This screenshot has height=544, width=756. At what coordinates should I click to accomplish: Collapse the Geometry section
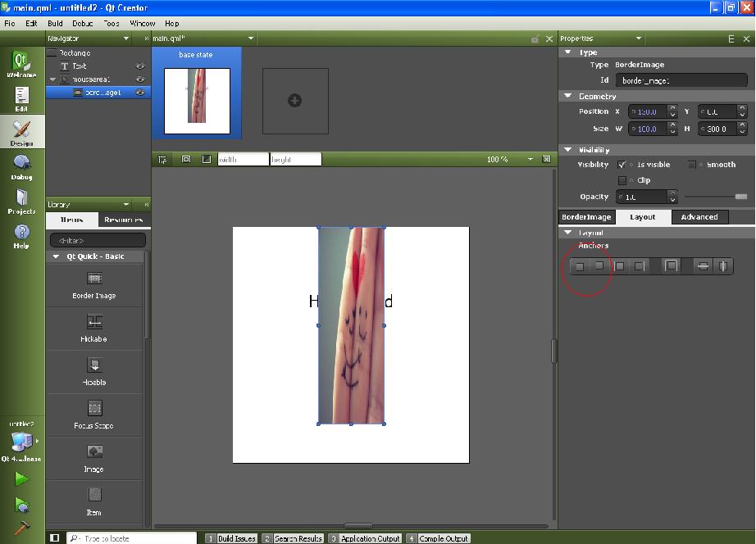coord(568,96)
